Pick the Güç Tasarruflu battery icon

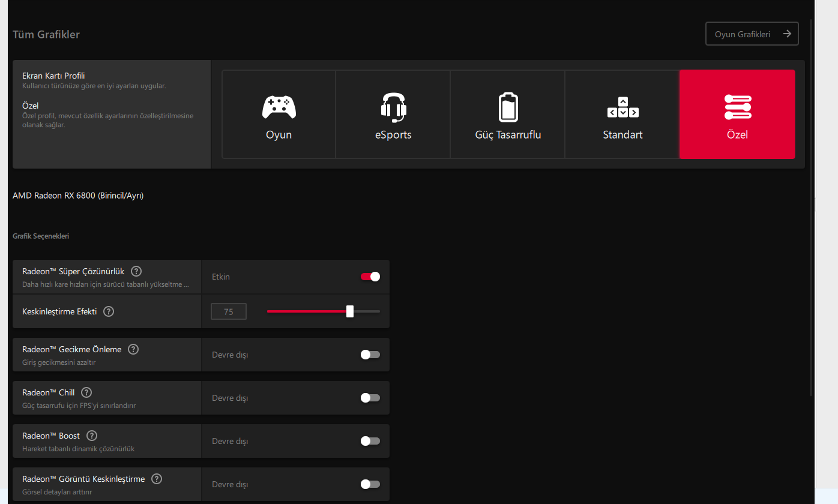pos(508,107)
